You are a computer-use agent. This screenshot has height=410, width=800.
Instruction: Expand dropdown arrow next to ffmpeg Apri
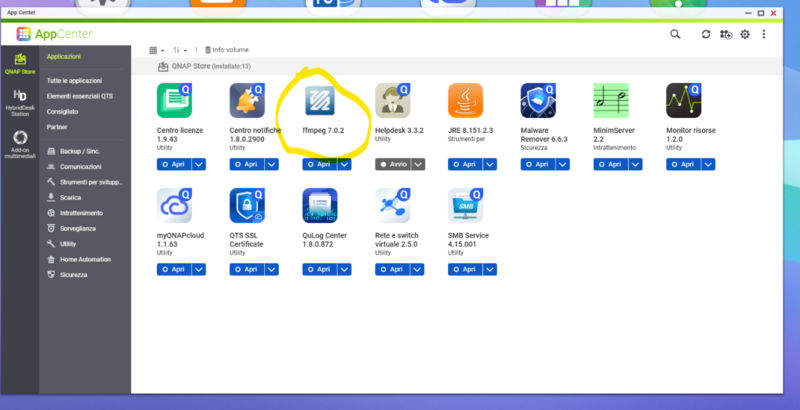tap(344, 164)
